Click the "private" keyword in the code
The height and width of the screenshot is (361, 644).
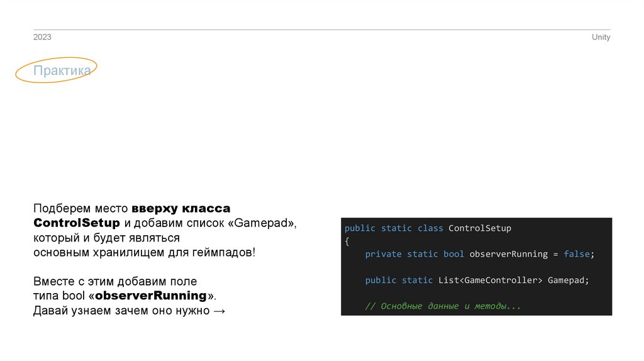pos(383,254)
